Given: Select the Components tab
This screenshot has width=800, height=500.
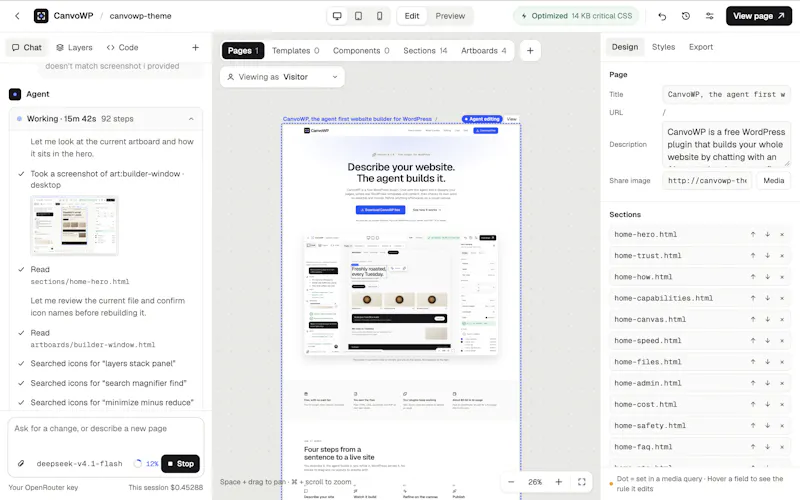Looking at the screenshot, I should pos(361,51).
